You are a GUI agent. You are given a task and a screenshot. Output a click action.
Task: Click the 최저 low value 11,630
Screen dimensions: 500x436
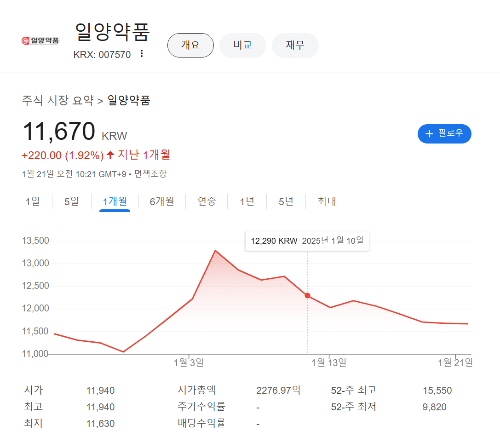click(101, 424)
